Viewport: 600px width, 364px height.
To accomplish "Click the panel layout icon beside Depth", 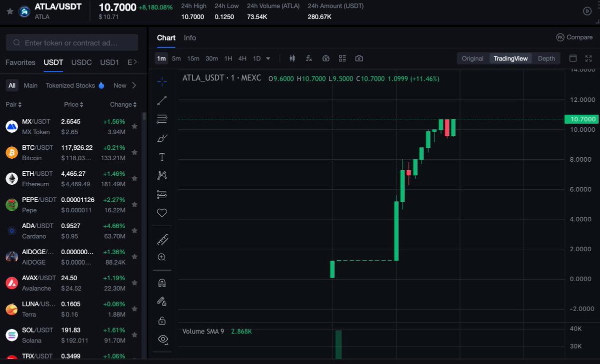I will 573,58.
